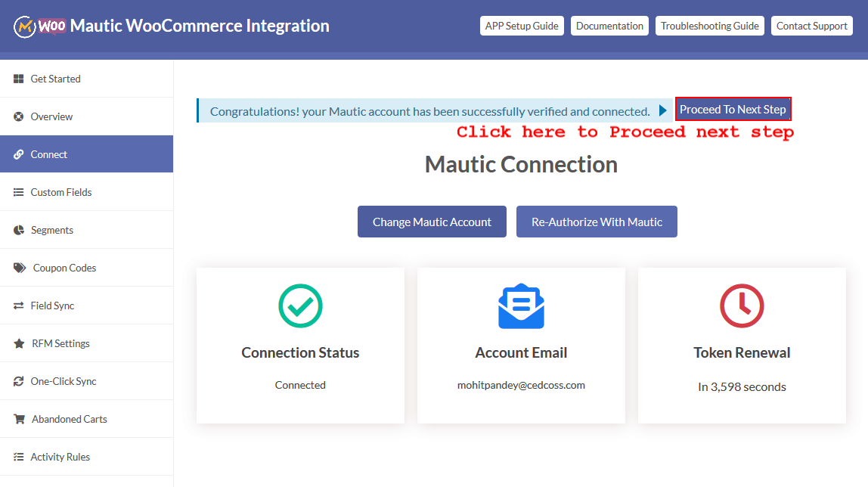Click the Connect link icon
The width and height of the screenshot is (868, 487).
click(18, 154)
